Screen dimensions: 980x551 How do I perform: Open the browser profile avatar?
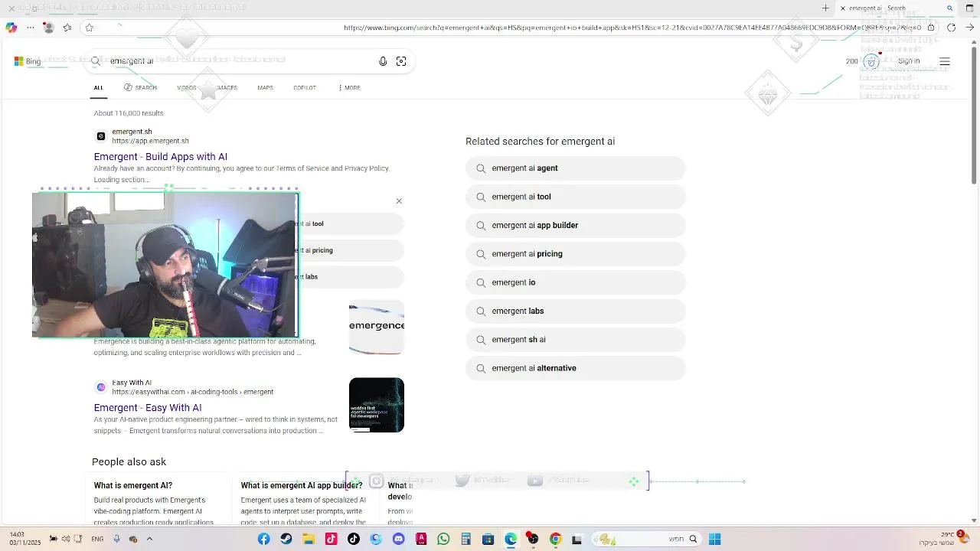[48, 28]
